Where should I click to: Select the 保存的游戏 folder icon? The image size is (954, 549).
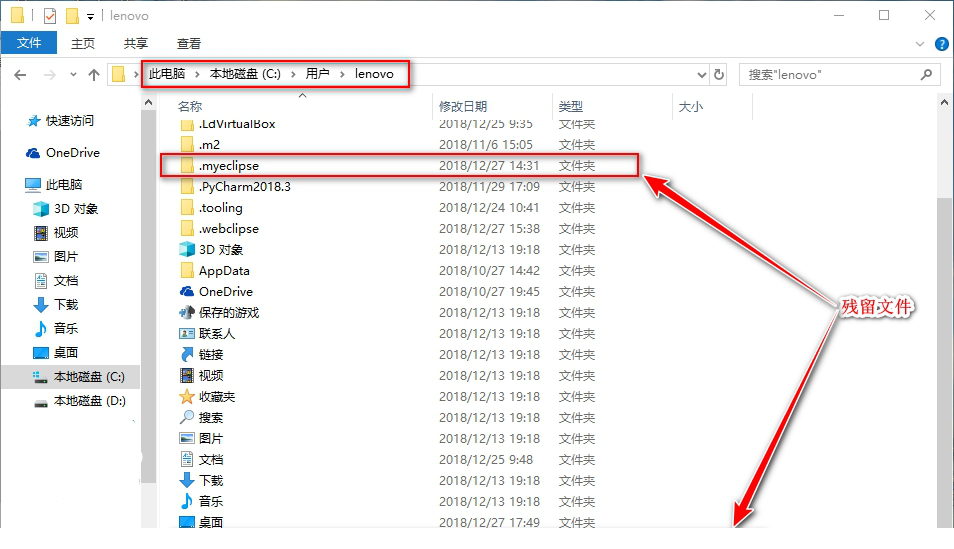click(x=187, y=312)
